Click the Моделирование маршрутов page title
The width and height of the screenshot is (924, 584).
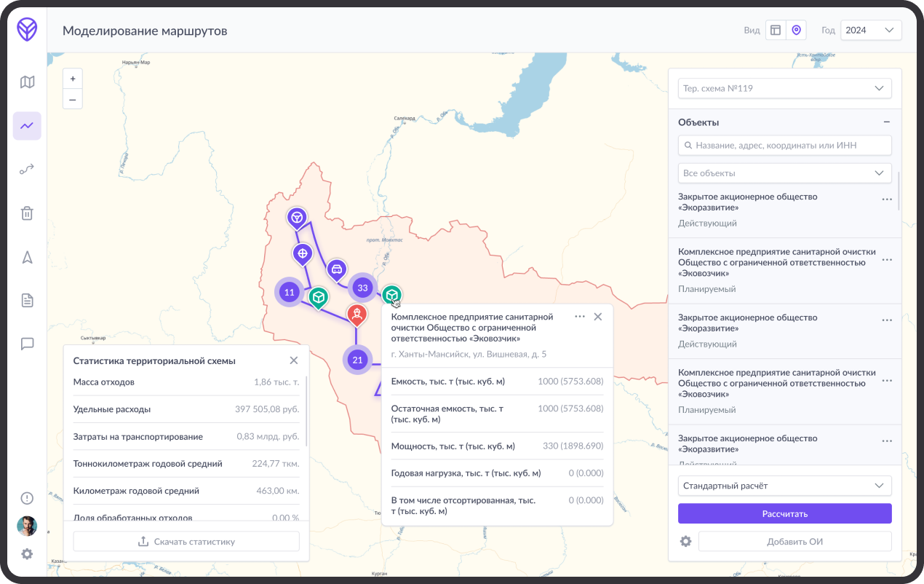(x=145, y=31)
